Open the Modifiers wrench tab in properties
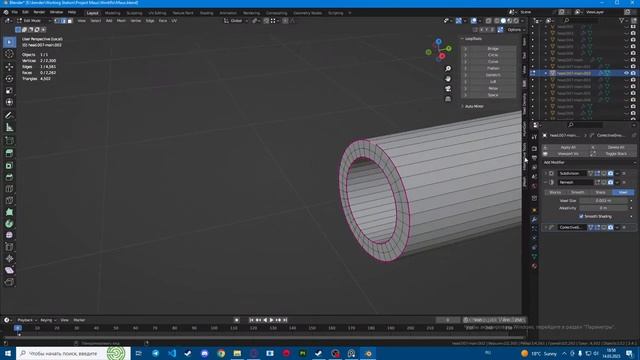The width and height of the screenshot is (640, 360). pos(534,220)
